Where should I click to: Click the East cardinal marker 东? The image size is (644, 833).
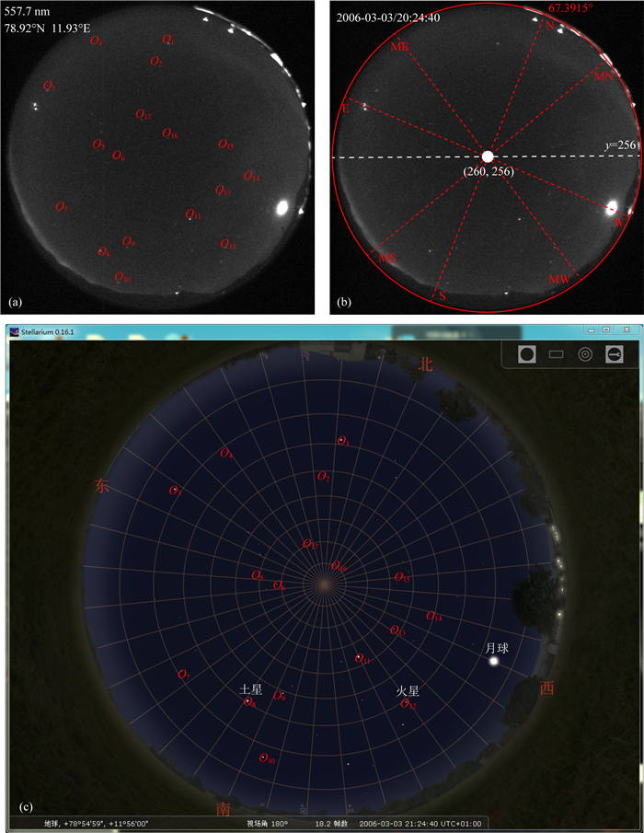(102, 487)
